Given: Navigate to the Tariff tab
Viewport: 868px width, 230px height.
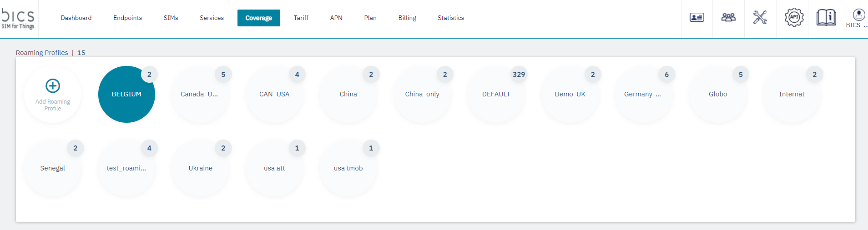Looking at the screenshot, I should click(301, 18).
